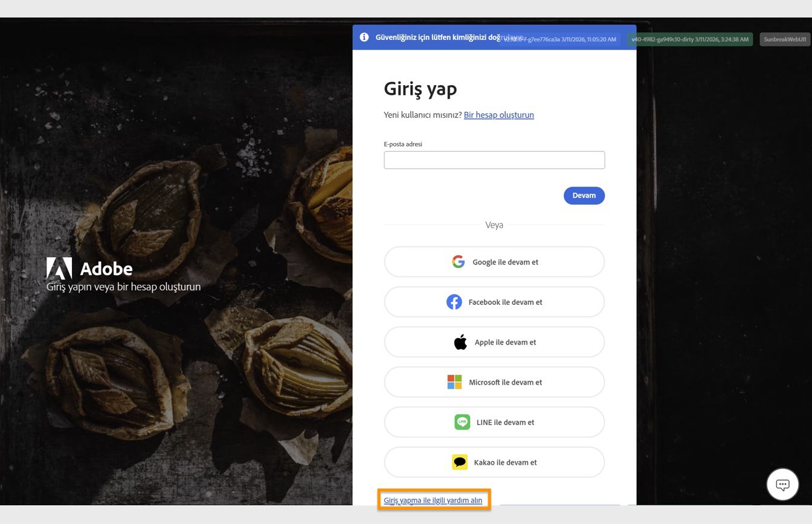Image resolution: width=812 pixels, height=524 pixels.
Task: Open the 'Bir hesap oluşturun' link
Action: pyautogui.click(x=499, y=115)
